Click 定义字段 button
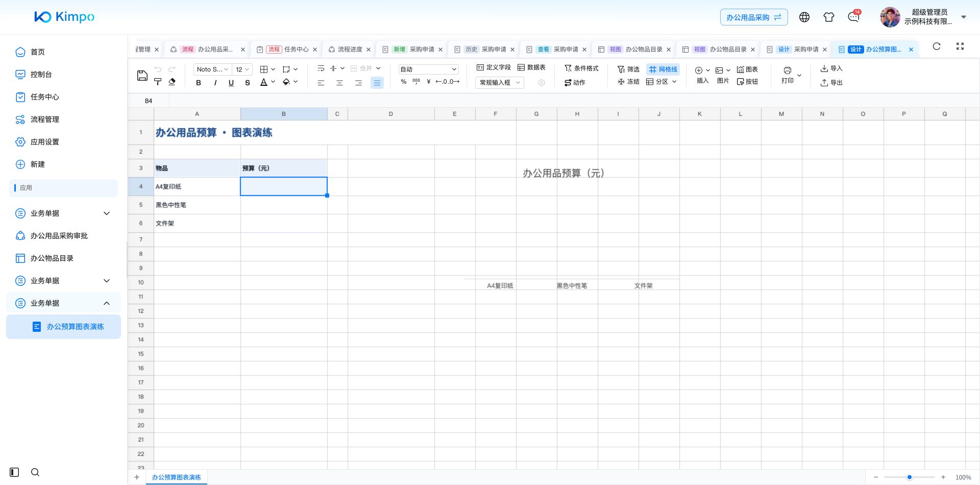Image resolution: width=980 pixels, height=485 pixels. click(494, 67)
